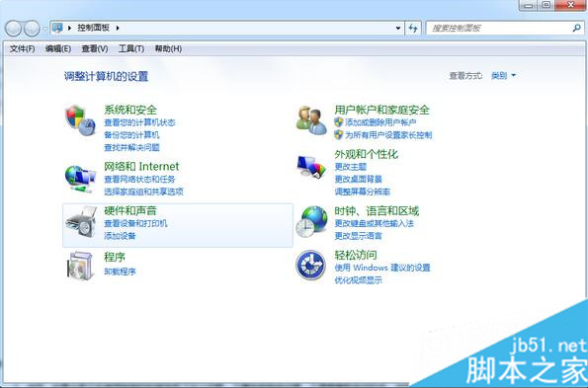The width and height of the screenshot is (588, 388).
Task: Open the 类别 view-by dropdown
Action: [503, 76]
